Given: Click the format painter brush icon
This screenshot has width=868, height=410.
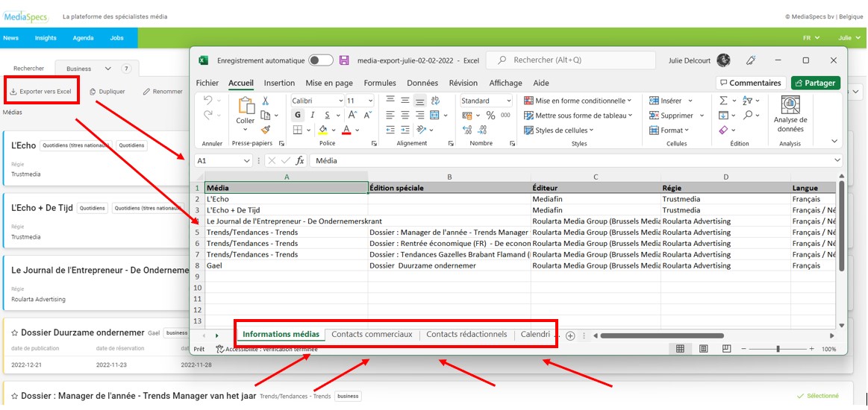Looking at the screenshot, I should coord(266,130).
